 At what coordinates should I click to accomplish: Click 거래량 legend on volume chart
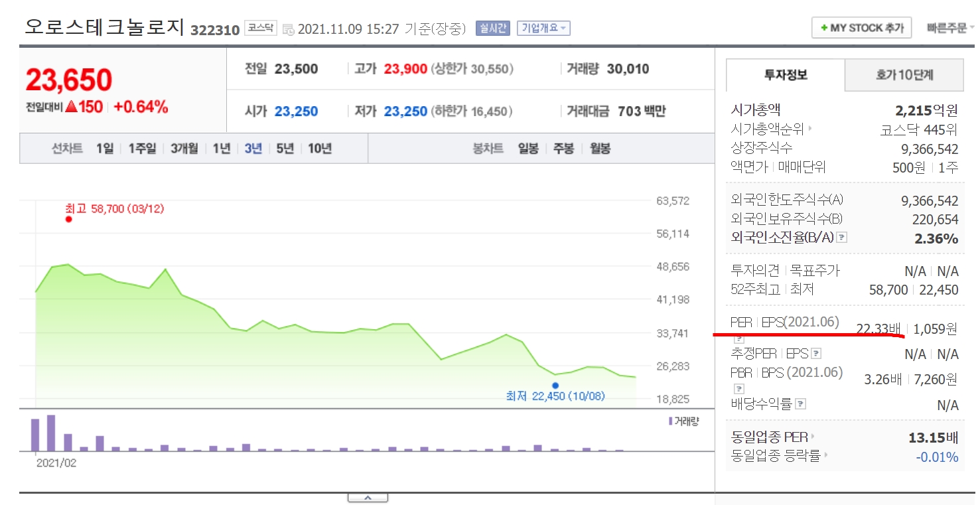(x=684, y=421)
